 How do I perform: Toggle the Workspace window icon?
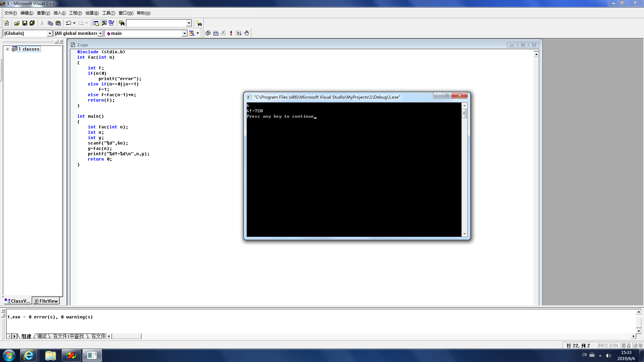tap(96, 23)
